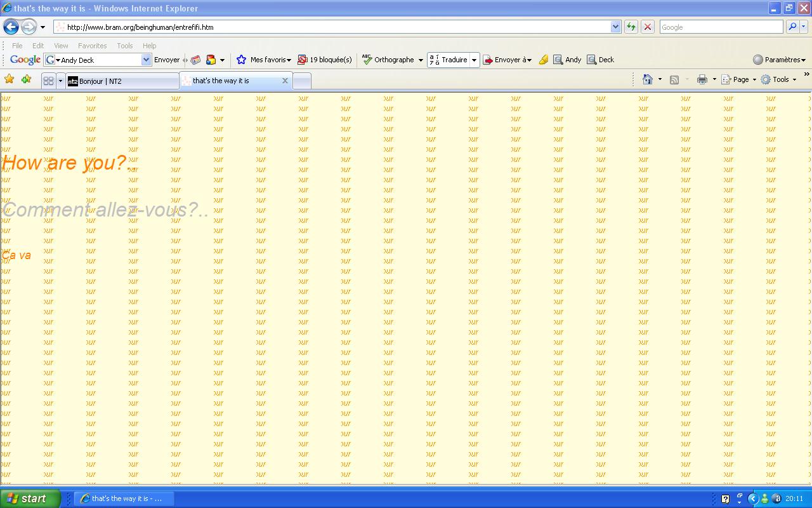The height and width of the screenshot is (508, 812).
Task: Click the green messenger person tray icon
Action: (765, 499)
